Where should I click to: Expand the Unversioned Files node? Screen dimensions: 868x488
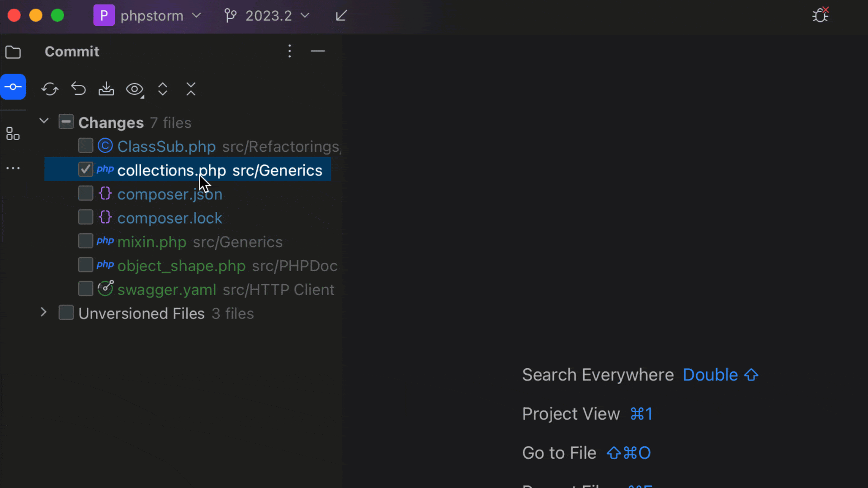[x=43, y=312]
